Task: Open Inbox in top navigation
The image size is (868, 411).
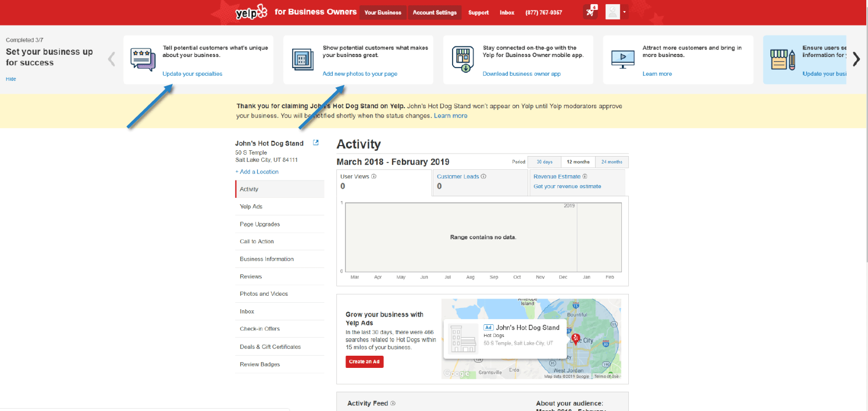Action: point(507,12)
